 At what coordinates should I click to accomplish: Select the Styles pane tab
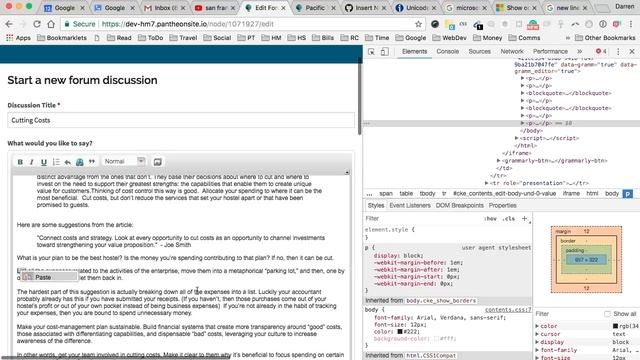pyautogui.click(x=376, y=206)
